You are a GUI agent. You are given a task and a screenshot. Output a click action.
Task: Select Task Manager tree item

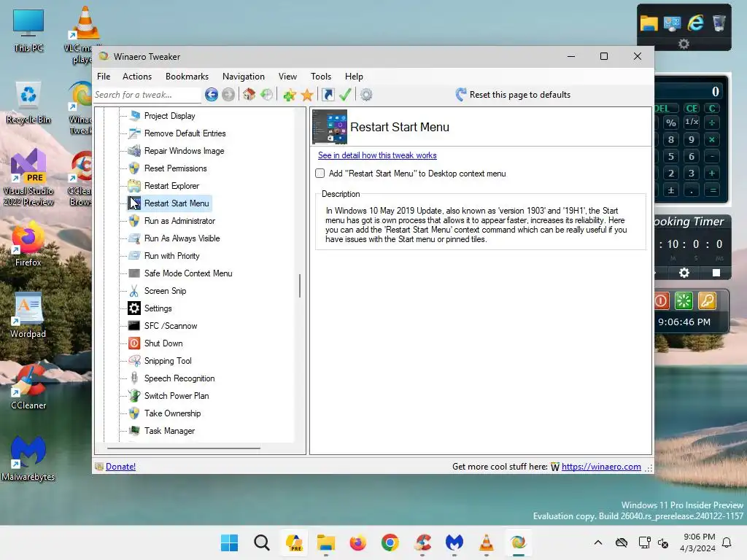169,431
